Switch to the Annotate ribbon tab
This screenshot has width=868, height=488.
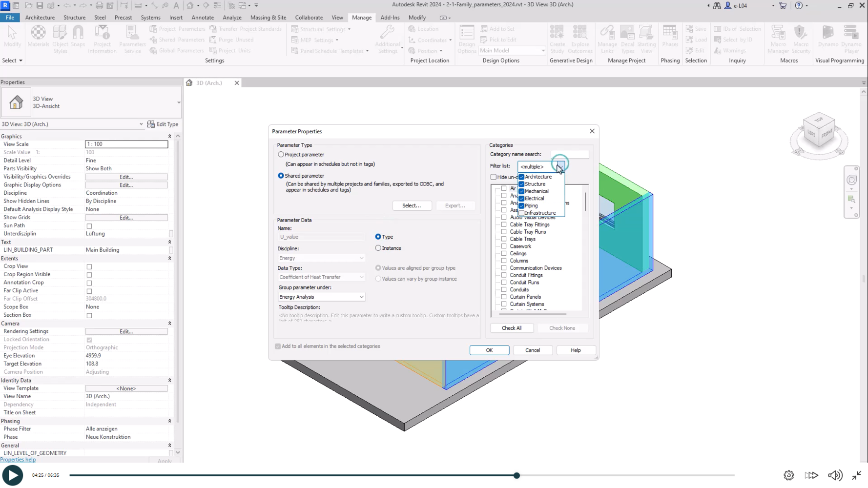[x=202, y=18]
